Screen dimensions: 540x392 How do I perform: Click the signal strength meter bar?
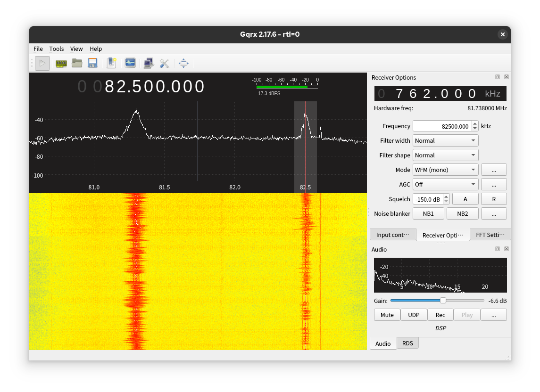[x=287, y=87]
